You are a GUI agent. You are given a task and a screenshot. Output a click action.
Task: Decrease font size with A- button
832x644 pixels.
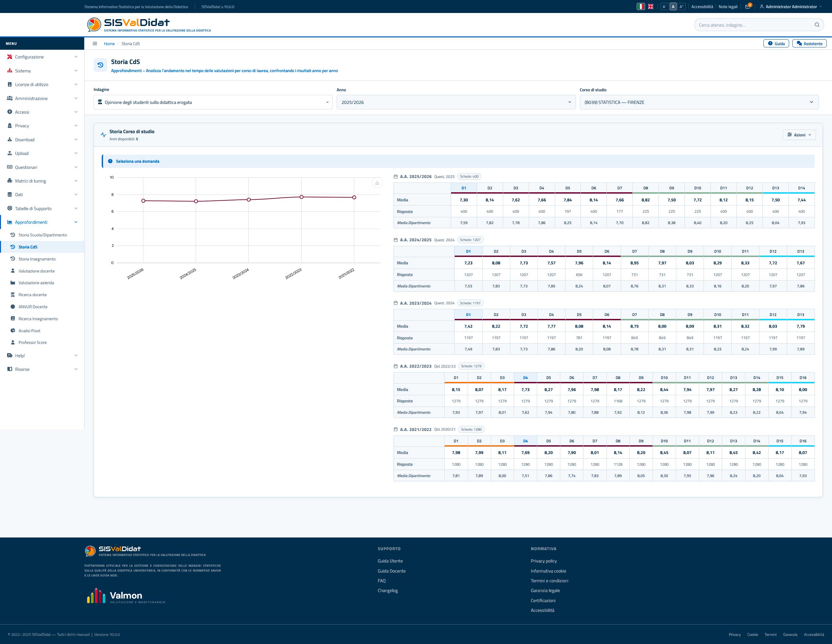(664, 6)
